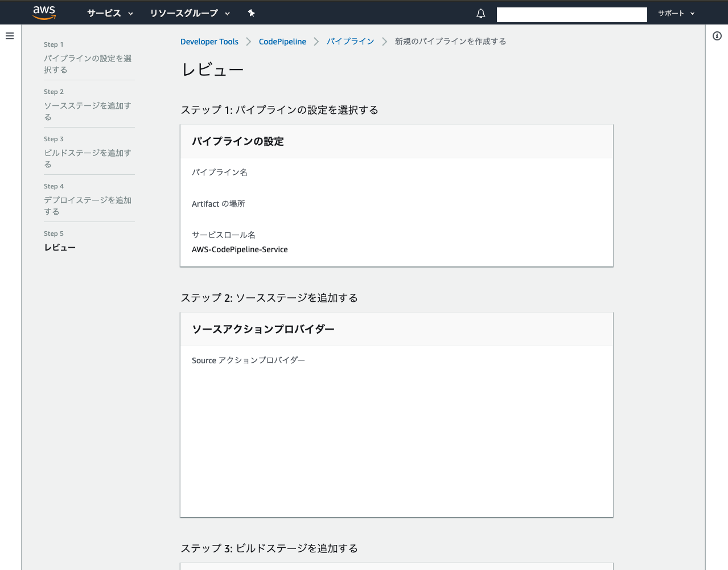Viewport: 728px width, 570px height.
Task: Click the AWS-CodePipeline-Service role text
Action: coord(239,249)
